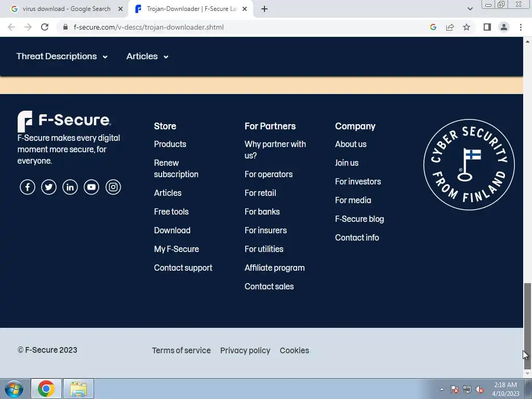Click the browser forward arrow
This screenshot has height=399, width=532.
[x=28, y=27]
